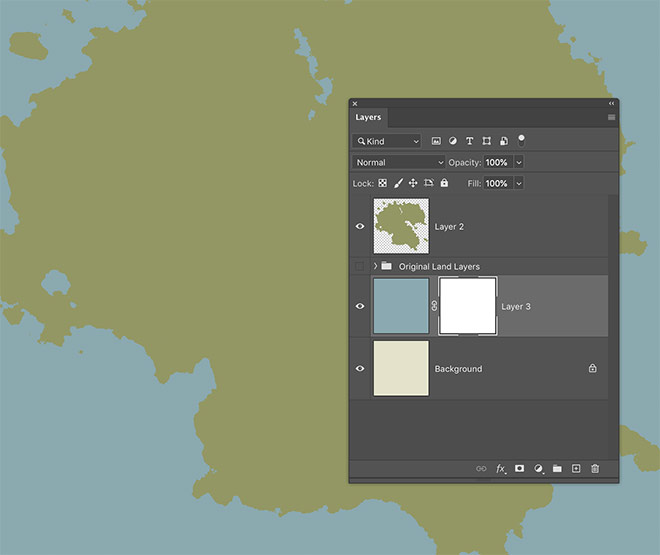The width and height of the screenshot is (660, 555).
Task: Show the Original Land Layers group
Action: coord(360,267)
